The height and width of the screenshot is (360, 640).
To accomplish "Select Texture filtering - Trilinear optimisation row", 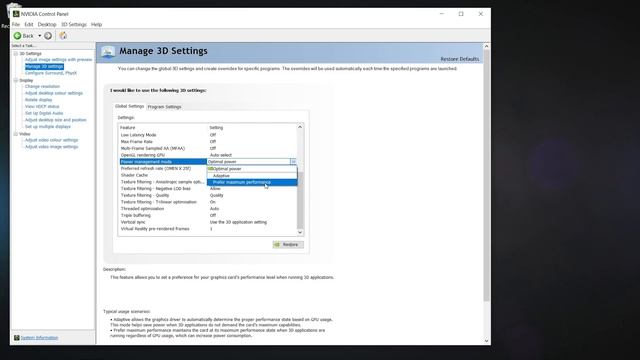I will [208, 202].
